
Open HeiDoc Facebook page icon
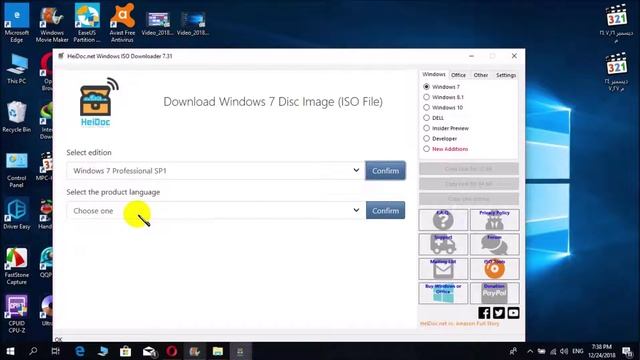(x=484, y=313)
